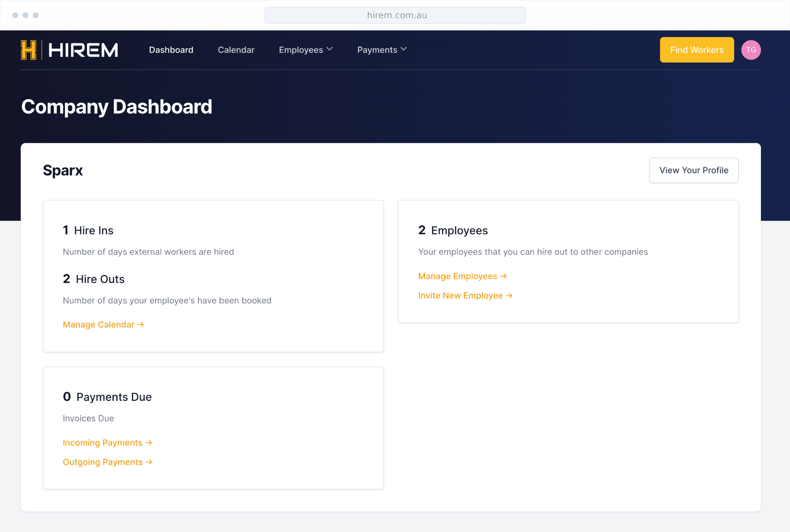This screenshot has height=532, width=790.
Task: Expand the Employees dropdown menu
Action: [x=301, y=50]
